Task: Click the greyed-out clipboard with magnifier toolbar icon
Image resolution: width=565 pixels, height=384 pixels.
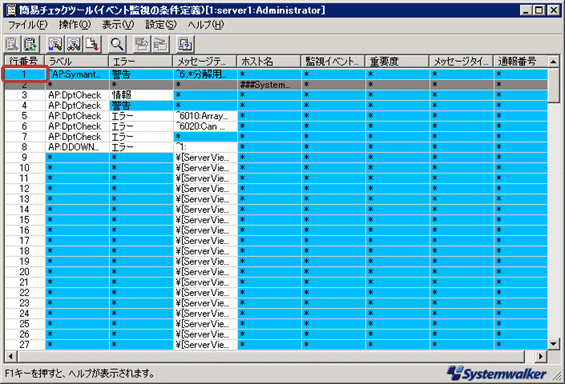Action: coord(12,44)
